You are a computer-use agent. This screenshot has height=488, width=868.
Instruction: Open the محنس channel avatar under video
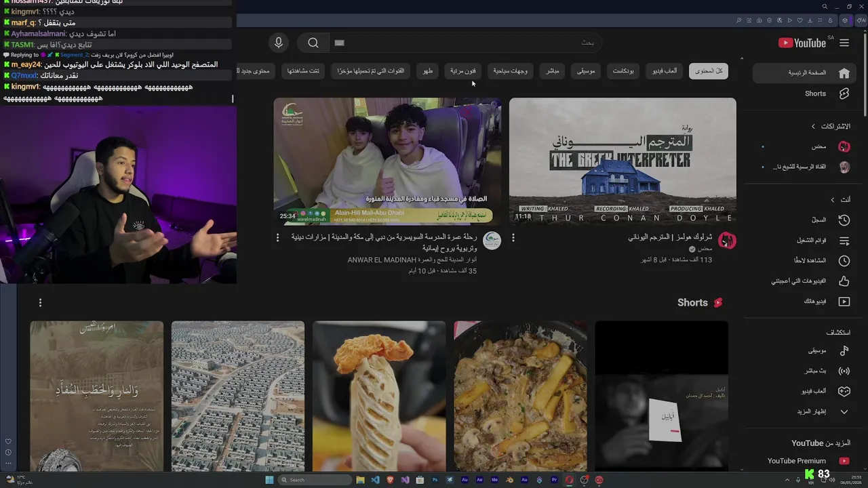[727, 241]
